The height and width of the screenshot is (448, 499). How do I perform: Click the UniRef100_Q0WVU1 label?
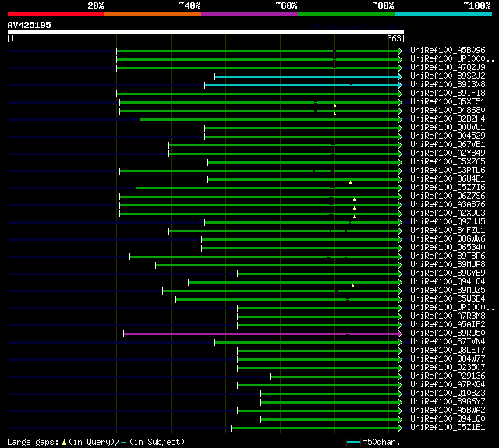(448, 128)
